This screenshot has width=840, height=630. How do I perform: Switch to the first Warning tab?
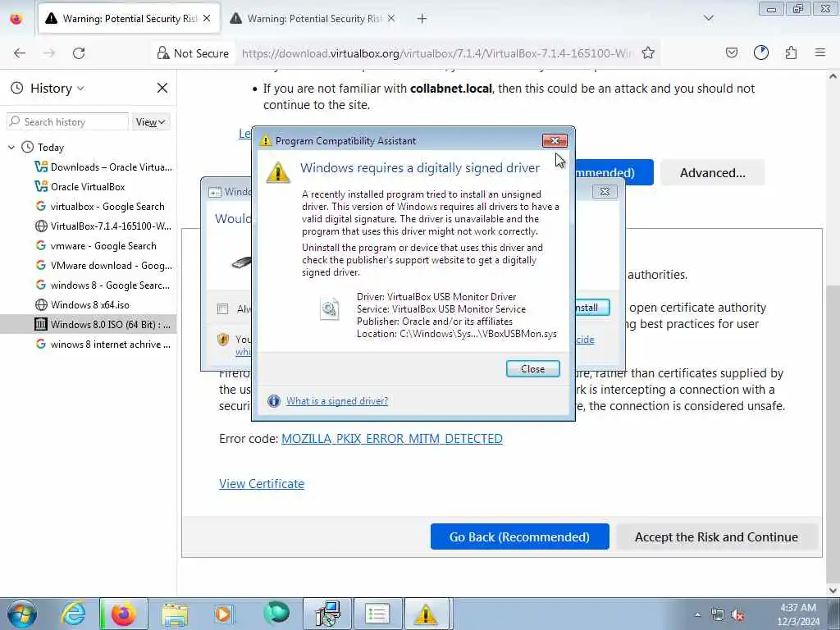[129, 19]
